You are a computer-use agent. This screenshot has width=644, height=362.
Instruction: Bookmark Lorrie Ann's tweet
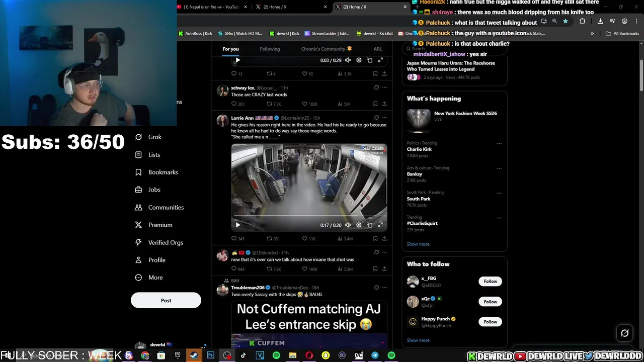(375, 239)
